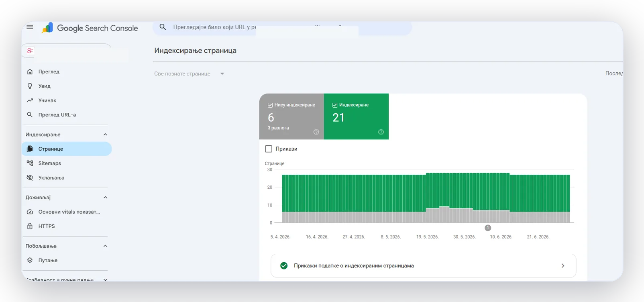Click the annotation marker 1 on chart
The image size is (644, 302).
tap(488, 228)
